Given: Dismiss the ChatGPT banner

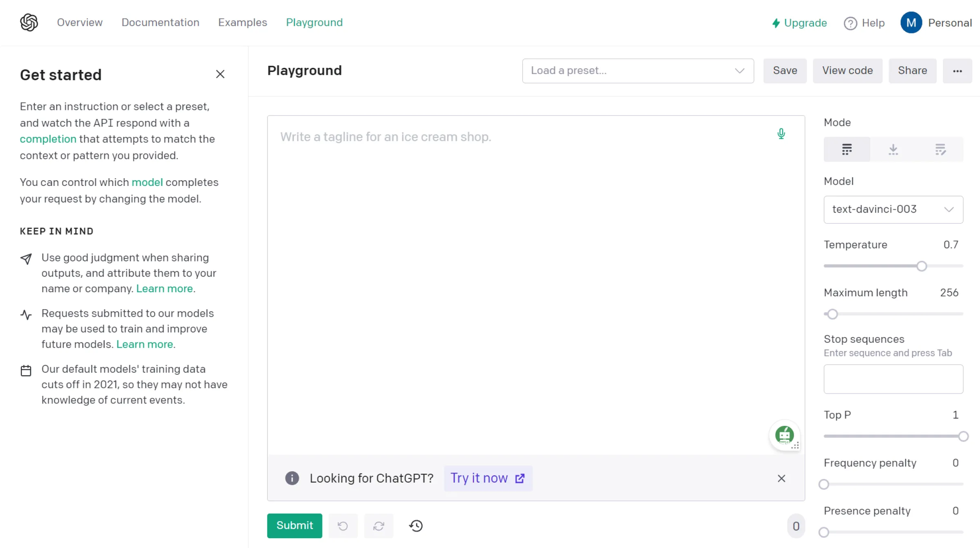Looking at the screenshot, I should coord(782,478).
